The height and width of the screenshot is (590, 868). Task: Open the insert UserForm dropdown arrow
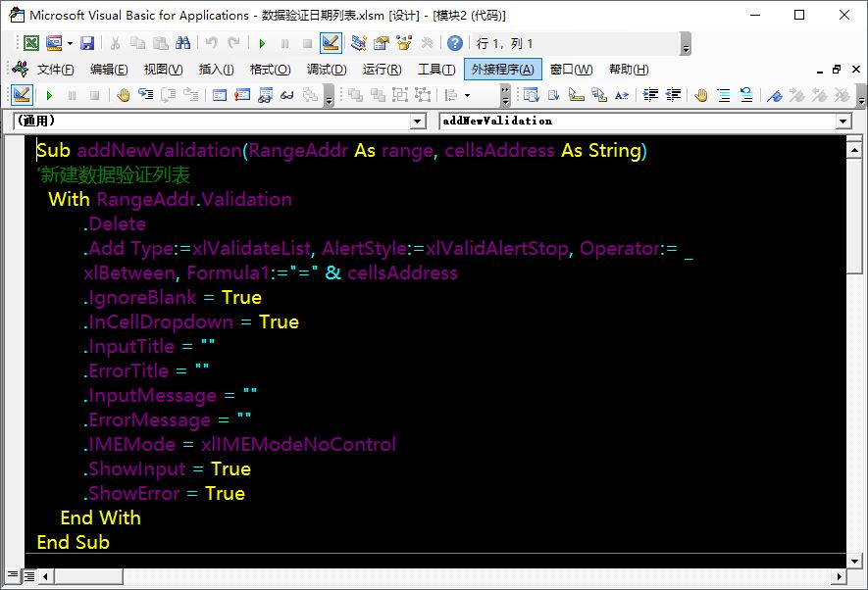pyautogui.click(x=69, y=43)
